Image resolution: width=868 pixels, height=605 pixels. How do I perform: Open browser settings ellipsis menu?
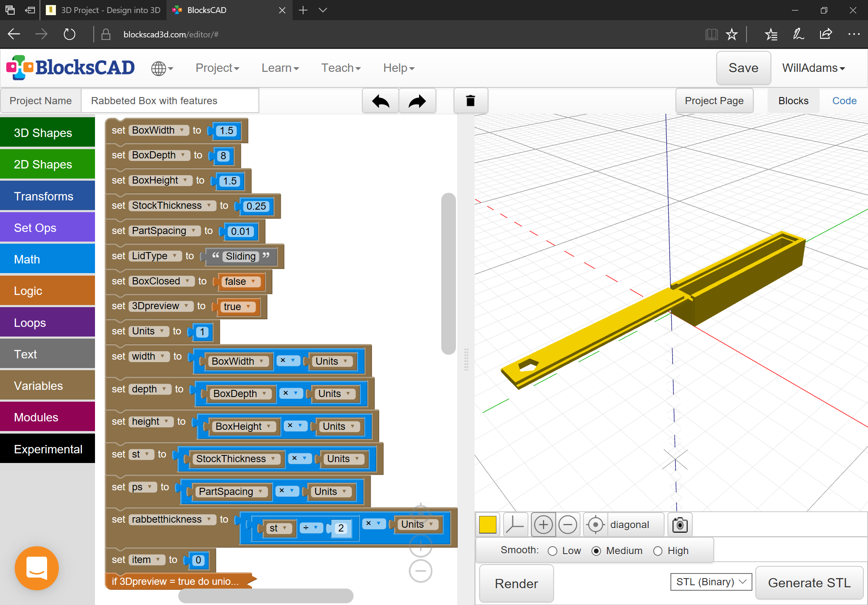click(x=854, y=34)
